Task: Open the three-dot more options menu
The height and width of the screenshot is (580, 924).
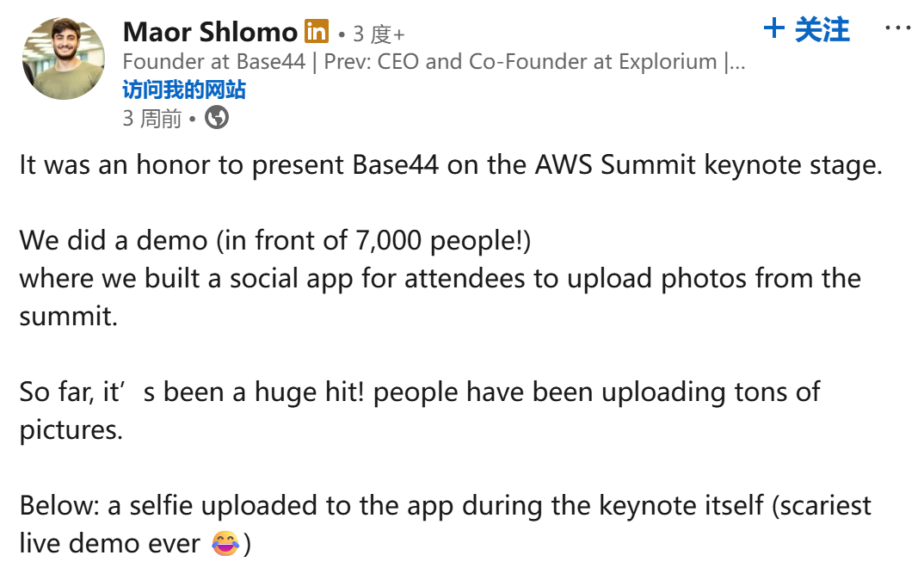Action: [x=897, y=28]
